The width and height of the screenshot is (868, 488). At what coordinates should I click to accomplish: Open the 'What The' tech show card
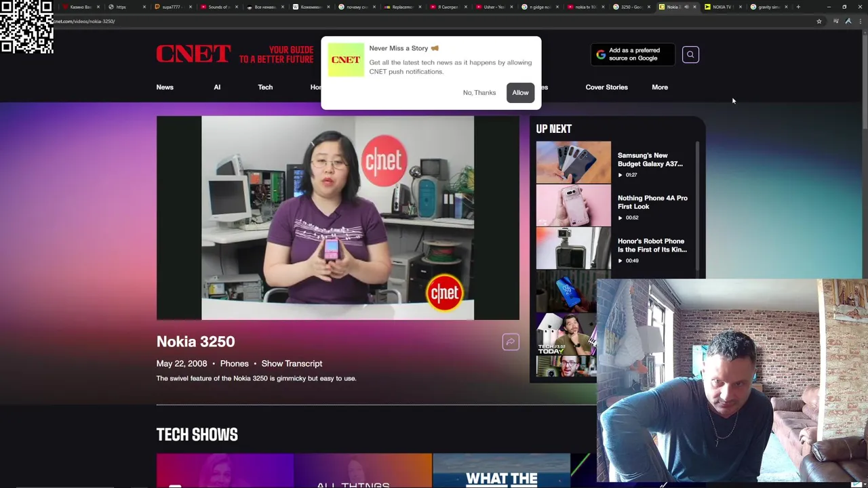pyautogui.click(x=501, y=470)
